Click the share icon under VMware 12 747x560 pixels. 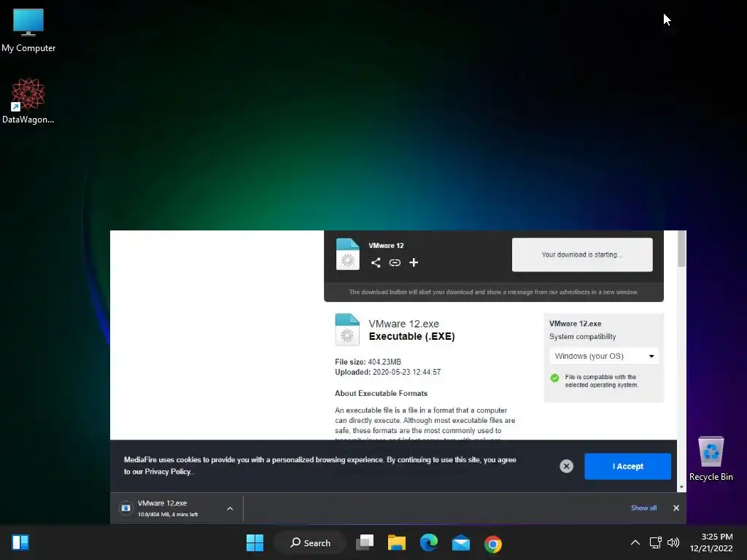tap(376, 262)
